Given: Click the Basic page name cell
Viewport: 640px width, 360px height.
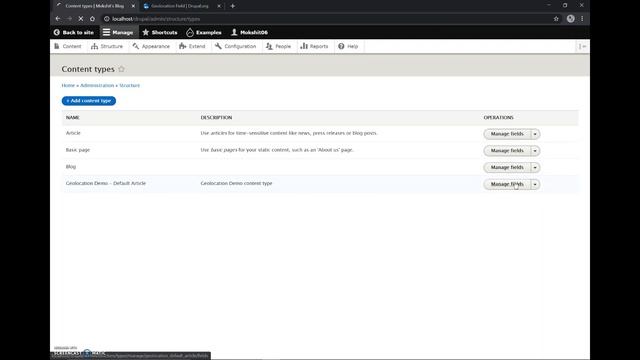Looking at the screenshot, I should pos(78,150).
